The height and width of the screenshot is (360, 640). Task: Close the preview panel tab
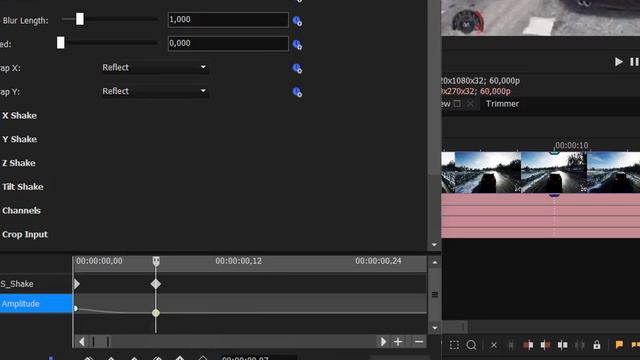coord(470,104)
